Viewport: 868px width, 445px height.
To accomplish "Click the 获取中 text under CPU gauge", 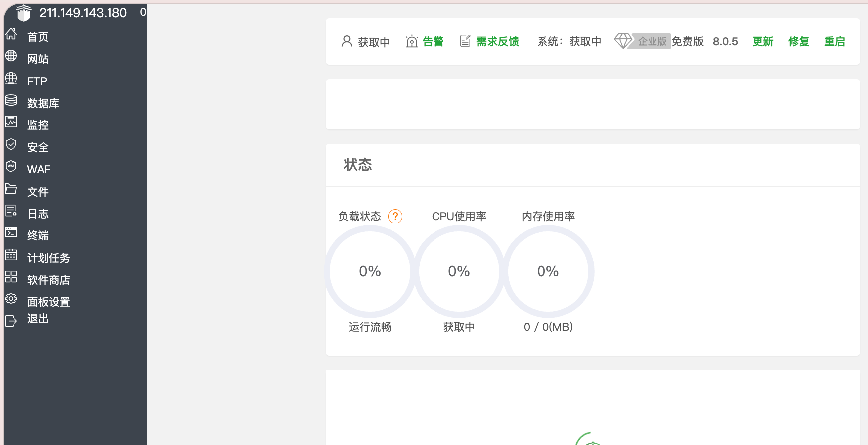I will 459,327.
